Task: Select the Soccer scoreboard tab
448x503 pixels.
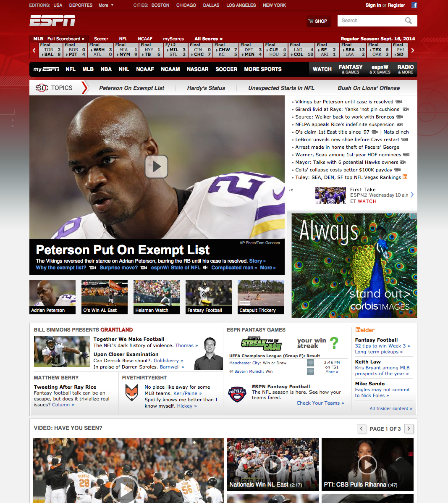Action: point(101,38)
